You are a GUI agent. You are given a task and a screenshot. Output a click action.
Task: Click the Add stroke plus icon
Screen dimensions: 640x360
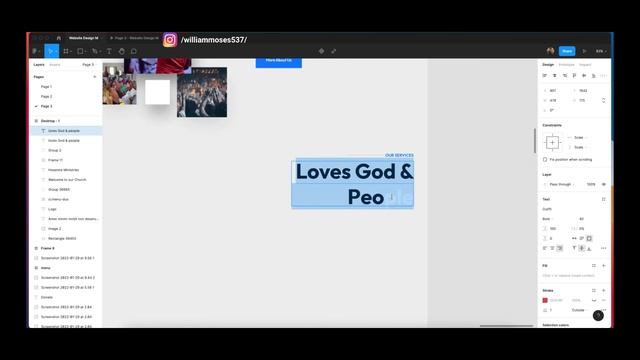click(604, 291)
